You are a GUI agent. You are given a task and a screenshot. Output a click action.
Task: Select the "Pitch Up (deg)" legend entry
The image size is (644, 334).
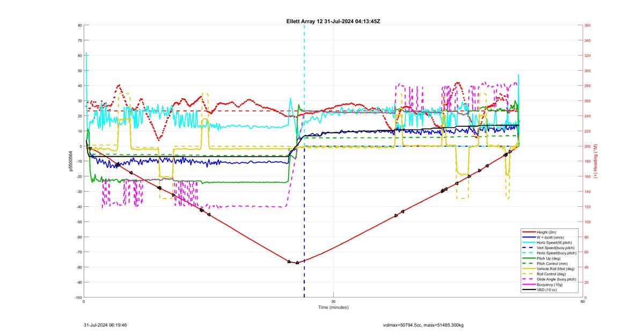pyautogui.click(x=550, y=258)
